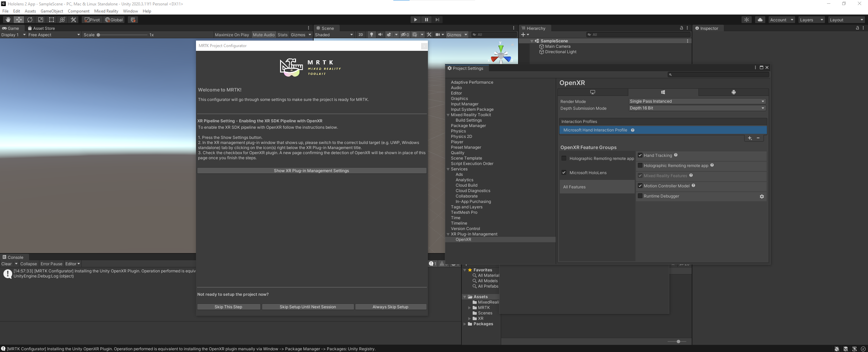Toggle Maximize On Play
Screen dimensions: 868x352
pyautogui.click(x=232, y=35)
